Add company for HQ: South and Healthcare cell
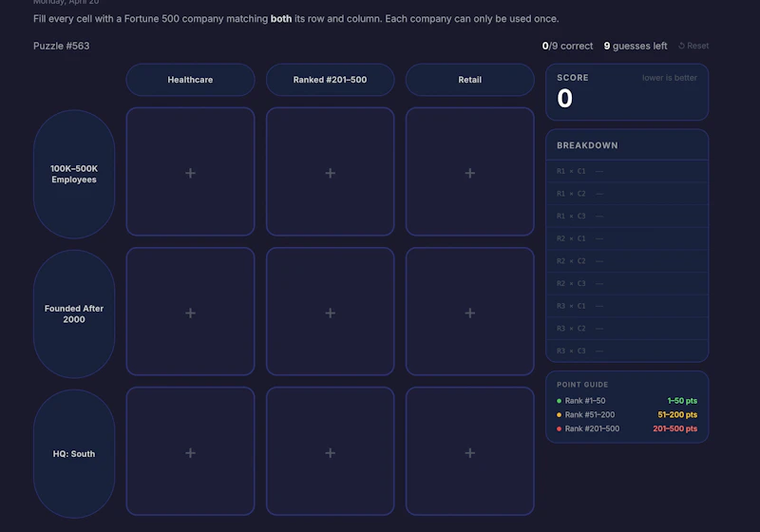 (191, 451)
